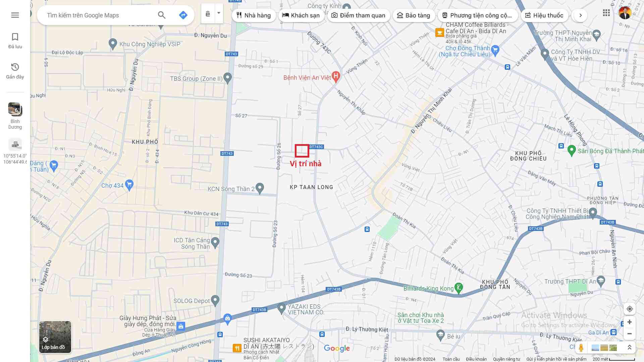This screenshot has width=644, height=362.
Task: Click the Tìm kiếm trên Google Maps field
Action: [97, 15]
